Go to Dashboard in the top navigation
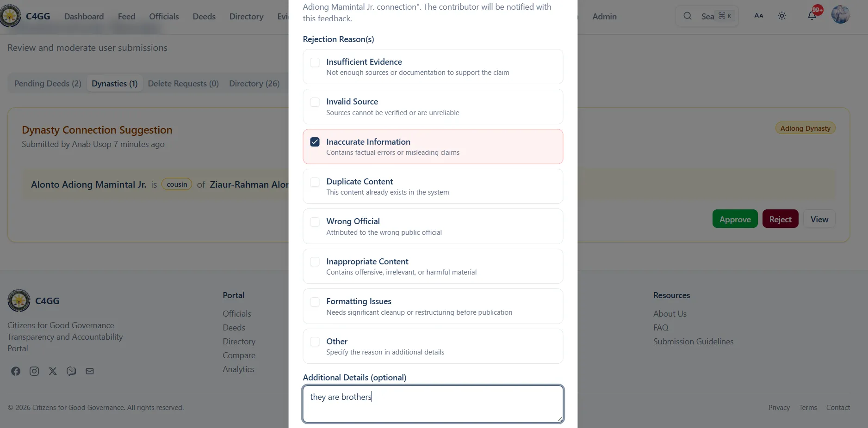The width and height of the screenshot is (868, 428). click(84, 17)
